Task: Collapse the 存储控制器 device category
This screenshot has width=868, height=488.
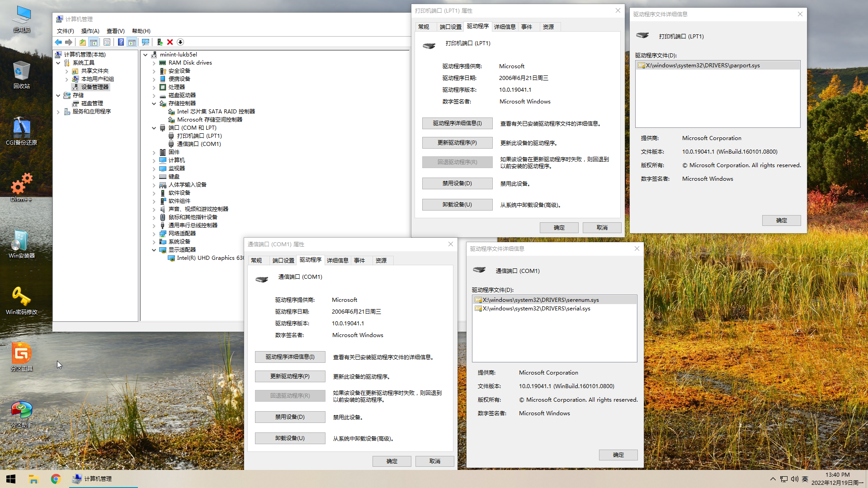Action: 154,103
